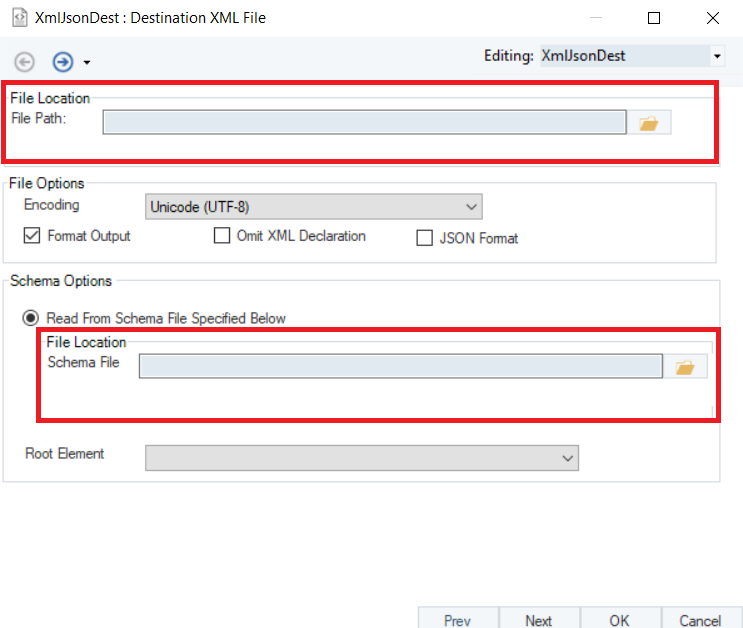Open the Editing XmlJsonDest dropdown
This screenshot has width=743, height=628.
717,56
